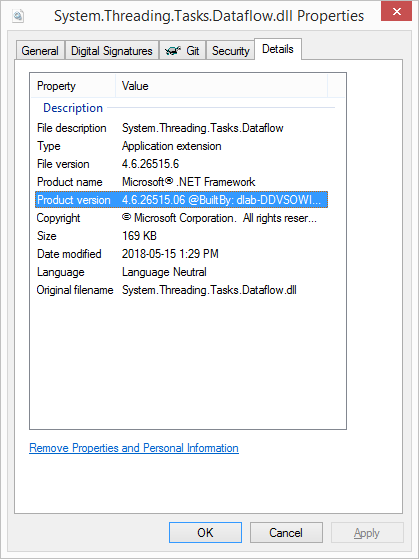
Task: Select the File description row
Action: click(181, 128)
